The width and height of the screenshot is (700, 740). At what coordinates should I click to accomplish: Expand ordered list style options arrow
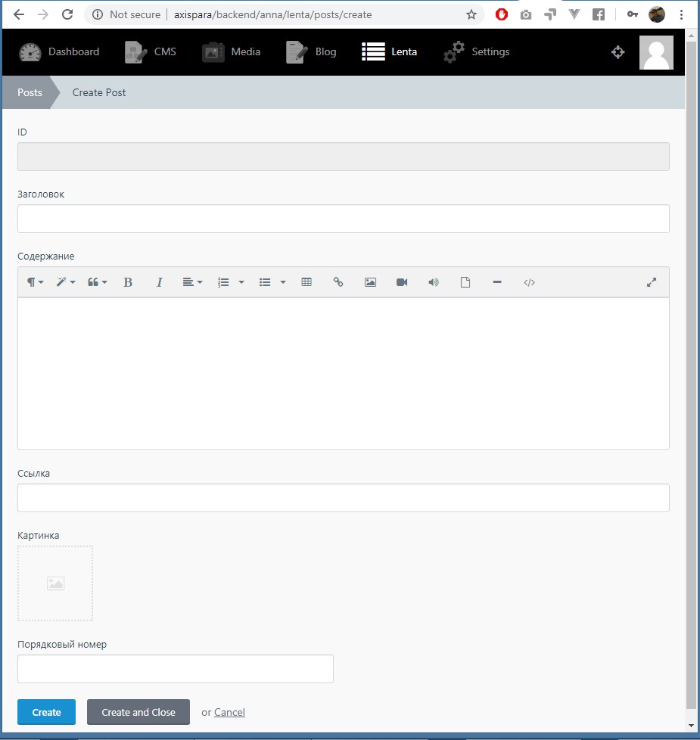241,282
